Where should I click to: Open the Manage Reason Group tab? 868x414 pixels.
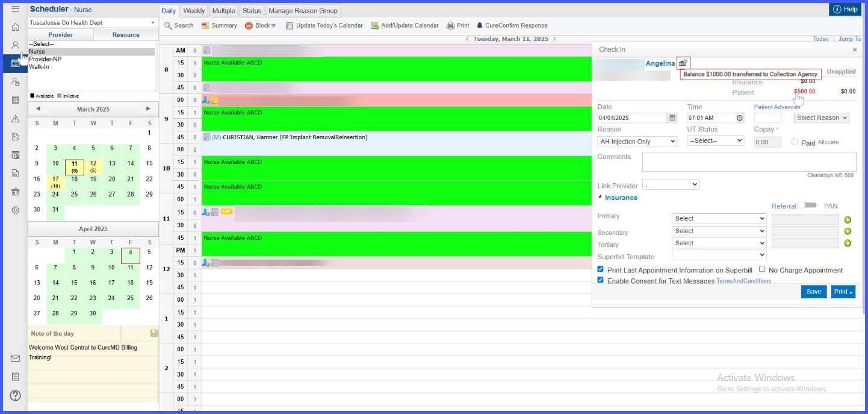coord(303,11)
